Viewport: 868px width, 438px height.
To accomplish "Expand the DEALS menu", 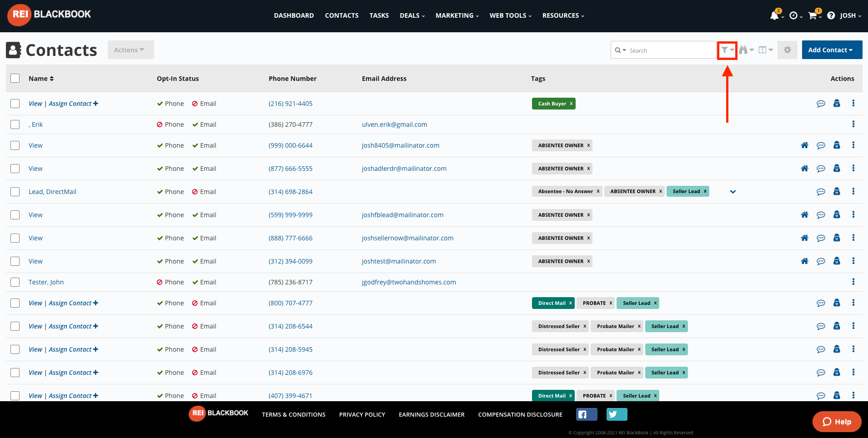I will pos(412,15).
